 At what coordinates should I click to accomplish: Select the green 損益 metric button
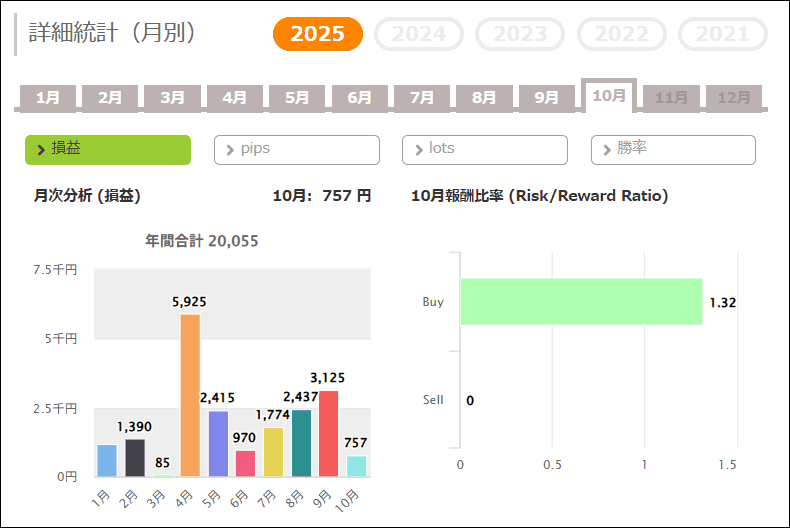pyautogui.click(x=108, y=149)
